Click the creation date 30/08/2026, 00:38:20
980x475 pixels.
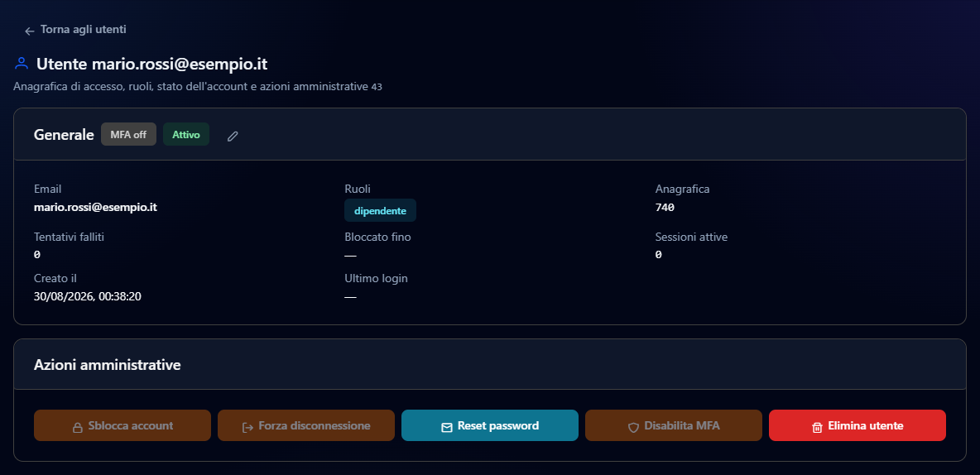[x=88, y=296]
